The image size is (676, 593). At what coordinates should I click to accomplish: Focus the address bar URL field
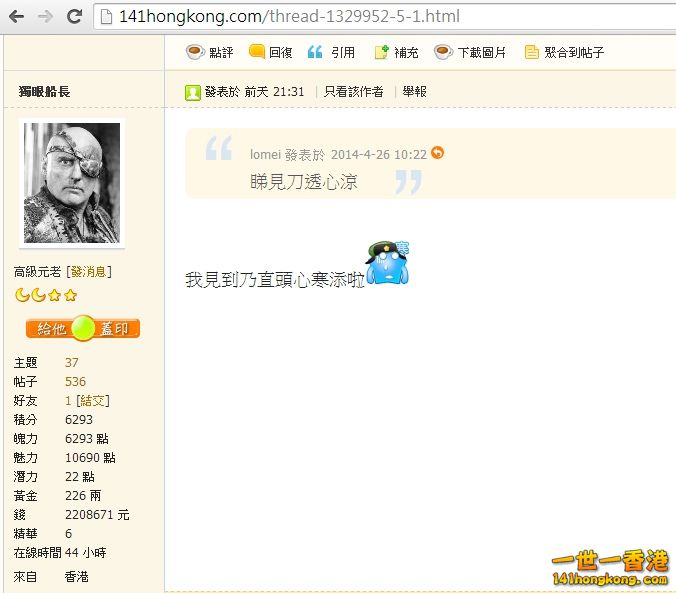tap(385, 16)
